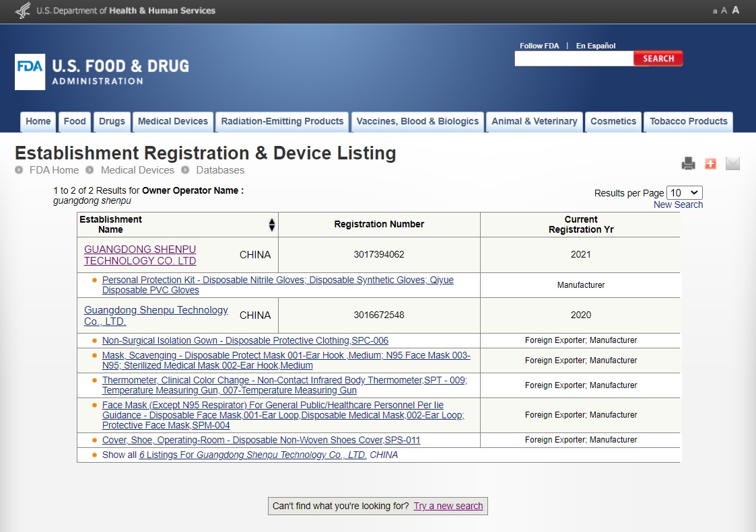Select smallest text size 'a'

715,11
